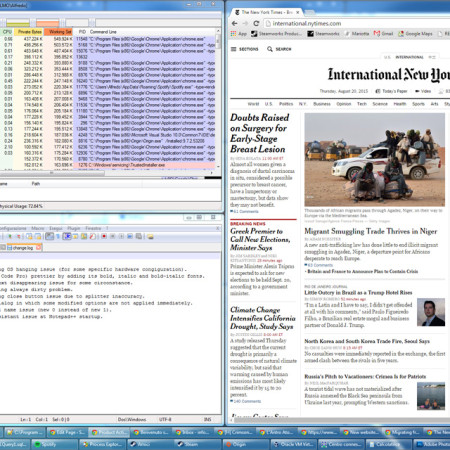
Task: Select the Origin.exe process row
Action: click(x=108, y=141)
